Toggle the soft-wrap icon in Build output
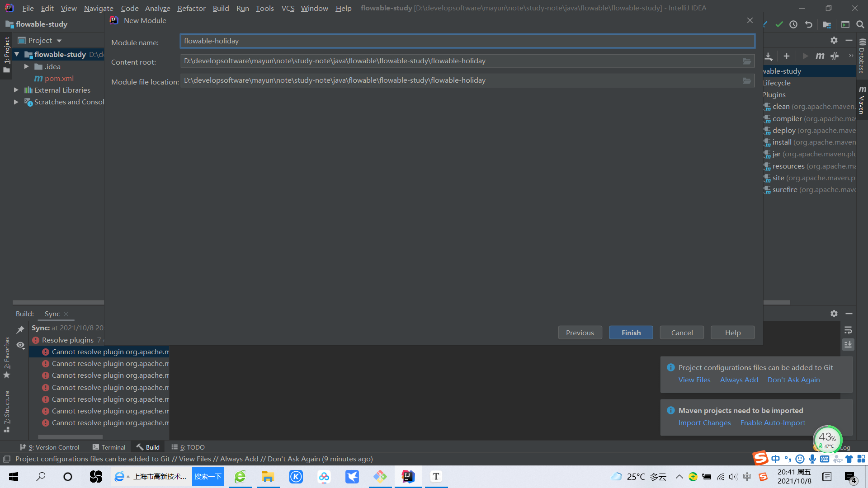Image resolution: width=868 pixels, height=488 pixels. coord(848,330)
